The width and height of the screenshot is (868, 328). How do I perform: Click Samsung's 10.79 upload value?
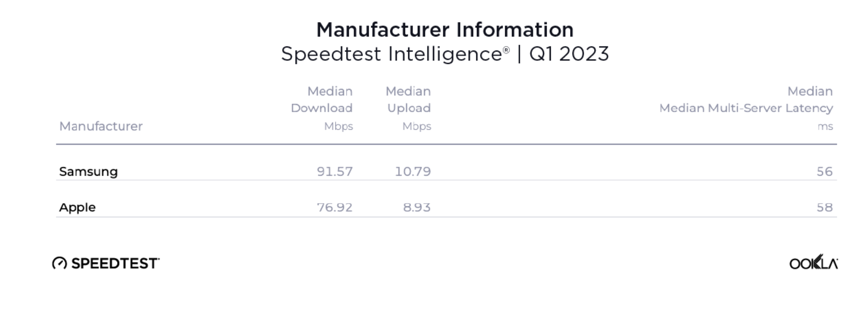tap(413, 172)
